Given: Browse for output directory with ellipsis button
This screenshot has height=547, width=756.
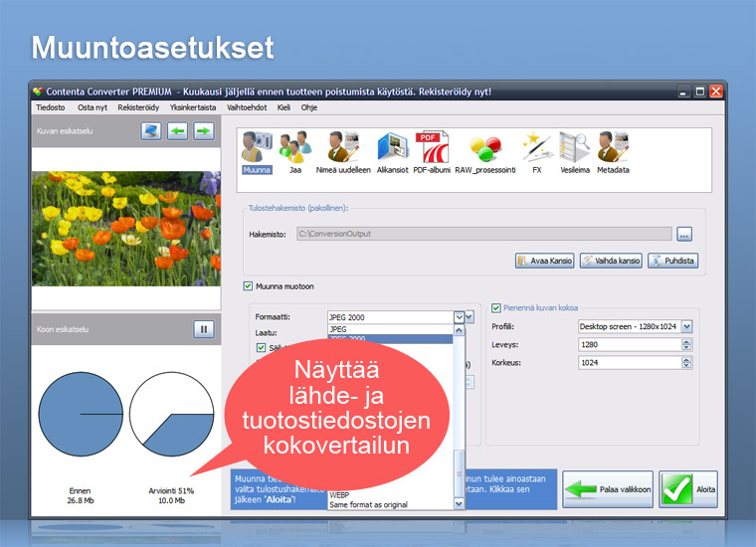Looking at the screenshot, I should [x=684, y=235].
